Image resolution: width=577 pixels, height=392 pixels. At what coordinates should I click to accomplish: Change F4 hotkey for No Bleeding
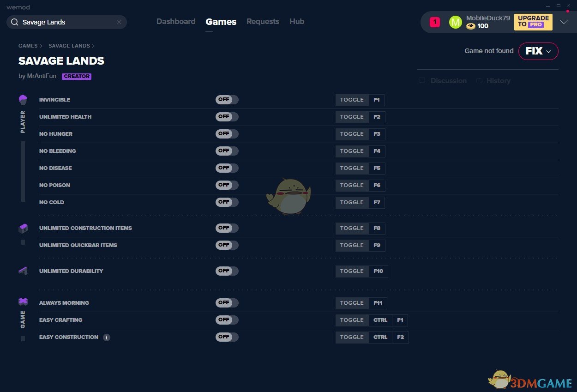[377, 151]
